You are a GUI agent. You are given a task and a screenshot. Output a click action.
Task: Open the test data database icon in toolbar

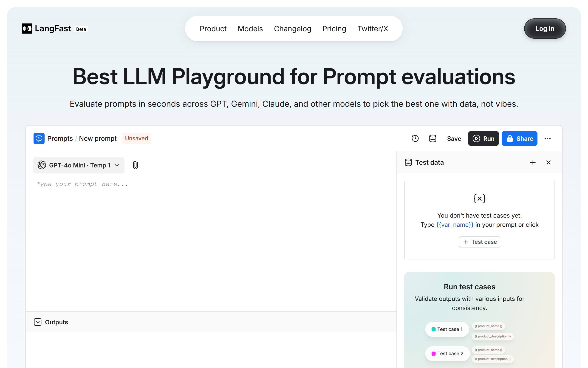433,138
